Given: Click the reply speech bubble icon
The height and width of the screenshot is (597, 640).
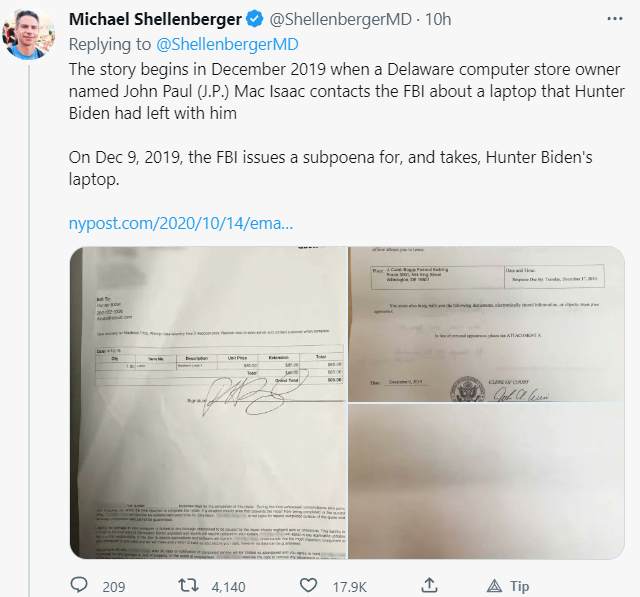Looking at the screenshot, I should pyautogui.click(x=79, y=586).
